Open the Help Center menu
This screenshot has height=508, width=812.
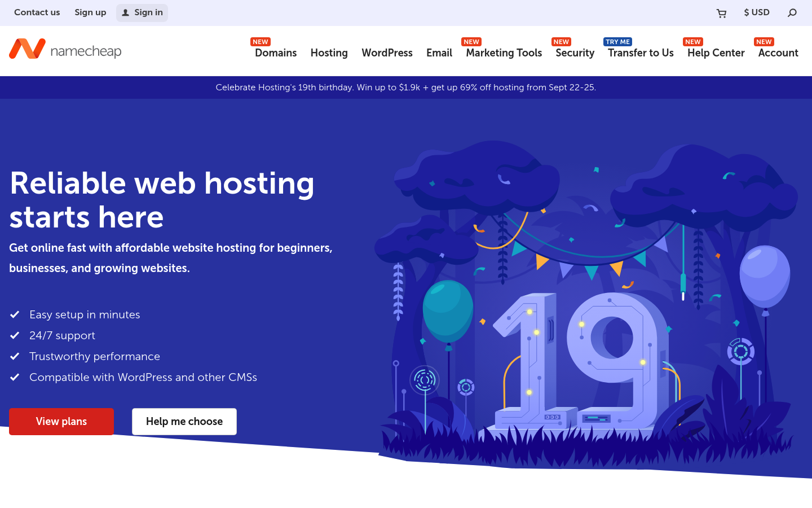point(716,53)
